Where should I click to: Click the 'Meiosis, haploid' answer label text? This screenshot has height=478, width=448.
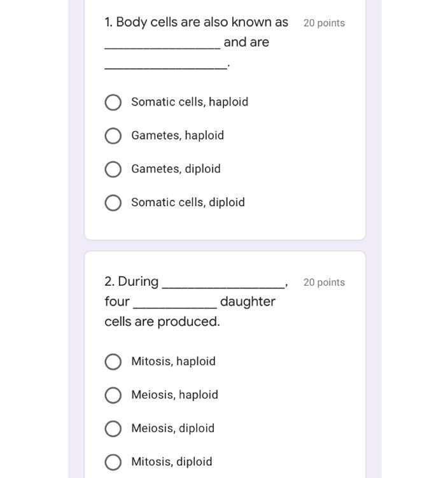174,395
